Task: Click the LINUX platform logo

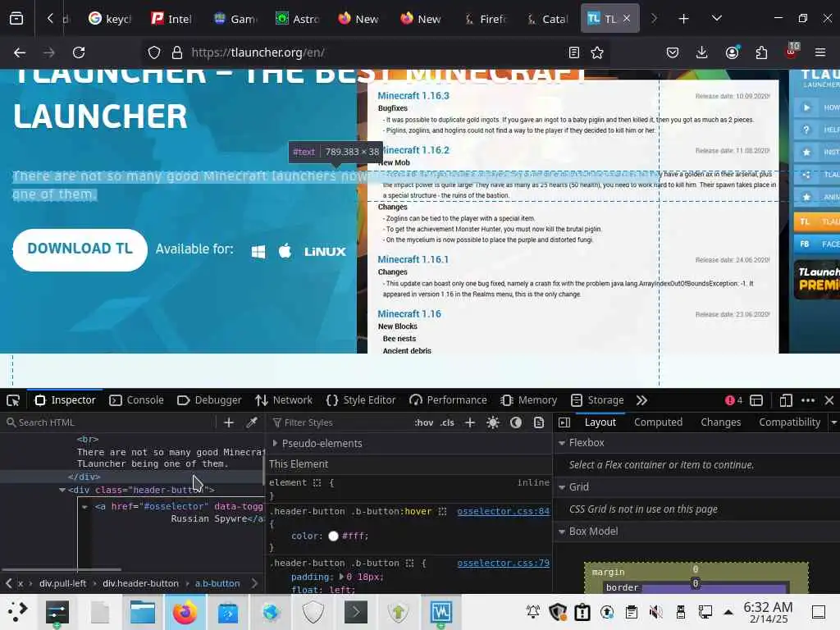Action: pyautogui.click(x=325, y=252)
